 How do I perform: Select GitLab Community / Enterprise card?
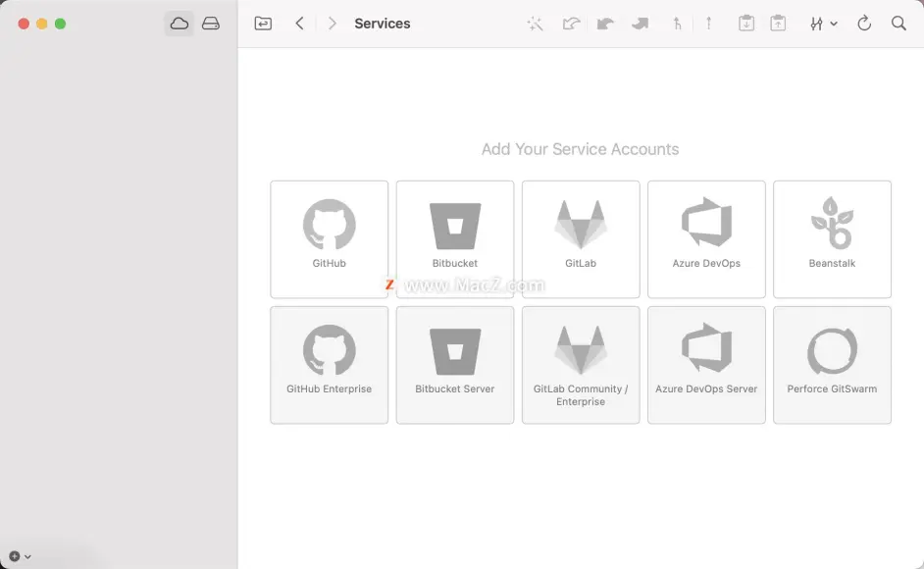coord(581,365)
